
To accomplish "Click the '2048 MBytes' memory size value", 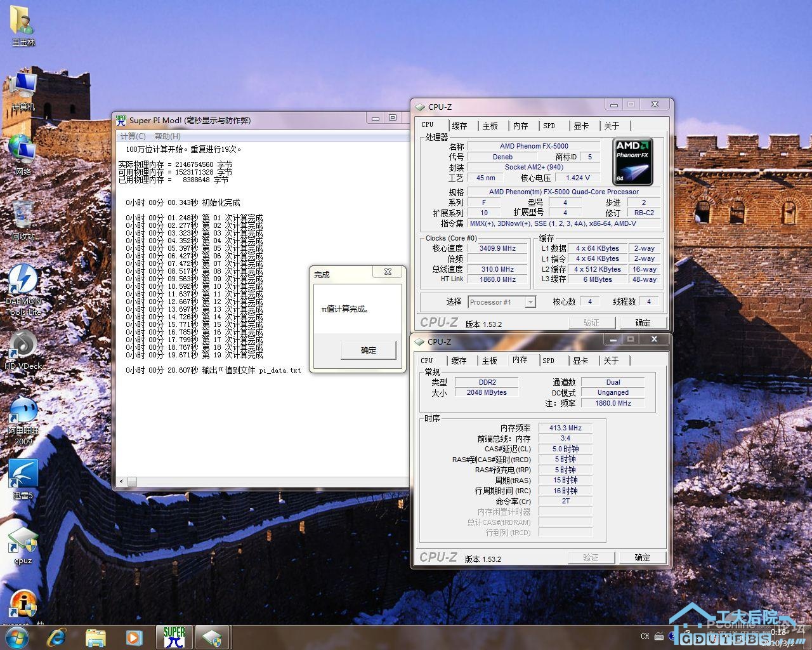I will [x=487, y=392].
